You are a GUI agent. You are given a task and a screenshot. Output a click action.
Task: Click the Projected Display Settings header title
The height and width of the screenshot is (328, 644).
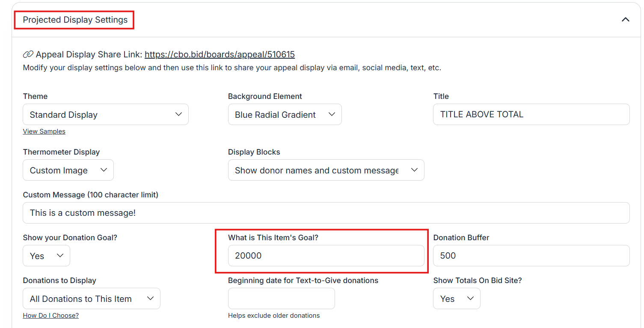(75, 20)
